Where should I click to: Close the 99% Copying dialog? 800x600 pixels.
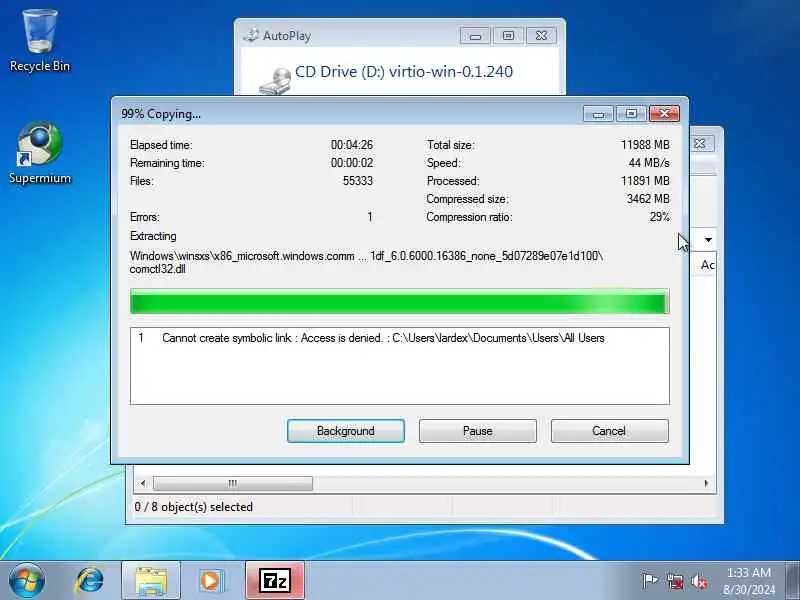[664, 114]
